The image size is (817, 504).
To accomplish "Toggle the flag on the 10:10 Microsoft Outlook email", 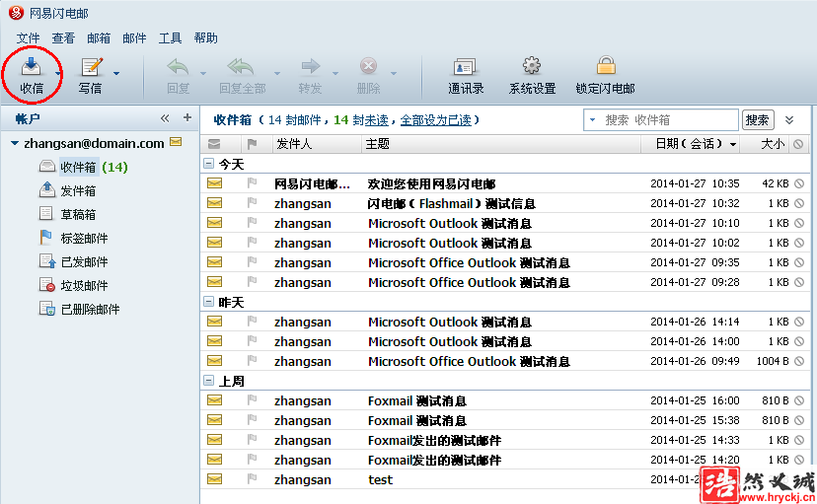I will click(253, 222).
